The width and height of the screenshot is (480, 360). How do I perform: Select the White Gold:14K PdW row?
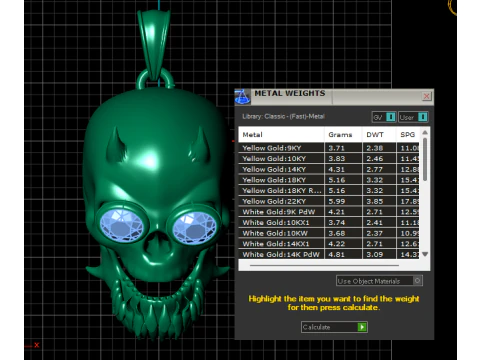pyautogui.click(x=329, y=254)
